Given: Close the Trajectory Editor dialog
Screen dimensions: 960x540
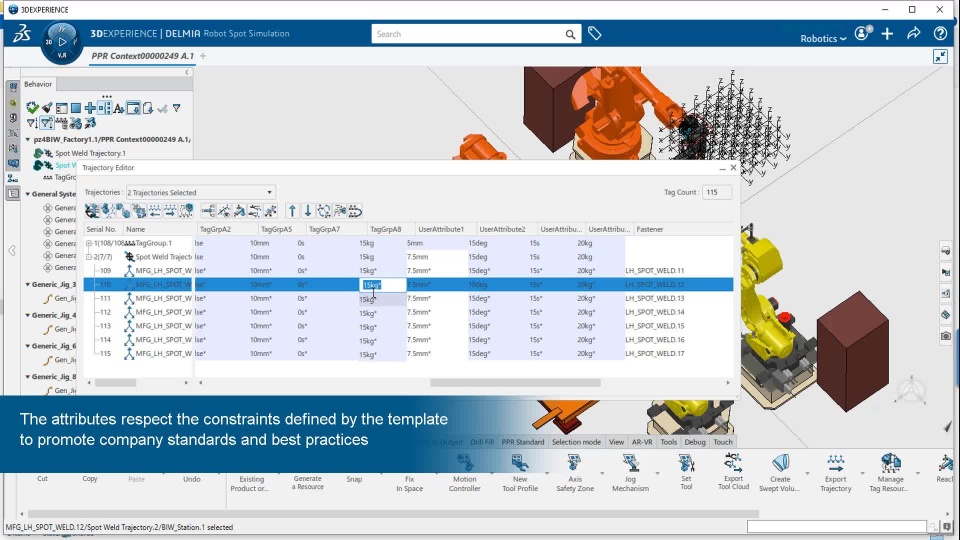Looking at the screenshot, I should (x=733, y=168).
